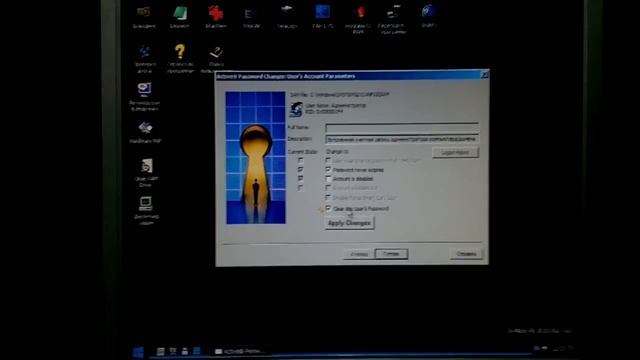
Task: Open the blue icon left of the question mark
Action: point(144,52)
